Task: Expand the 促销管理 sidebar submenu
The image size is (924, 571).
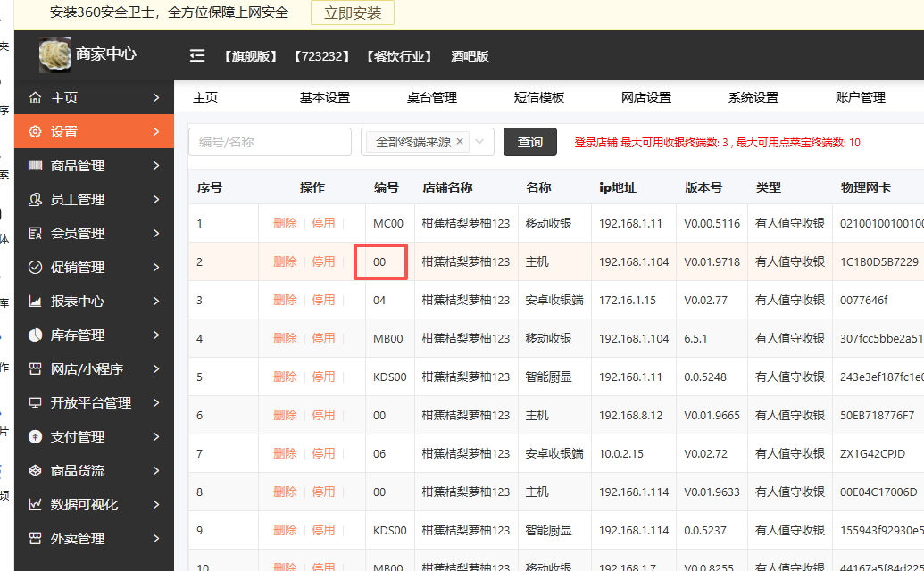Action: [156, 268]
